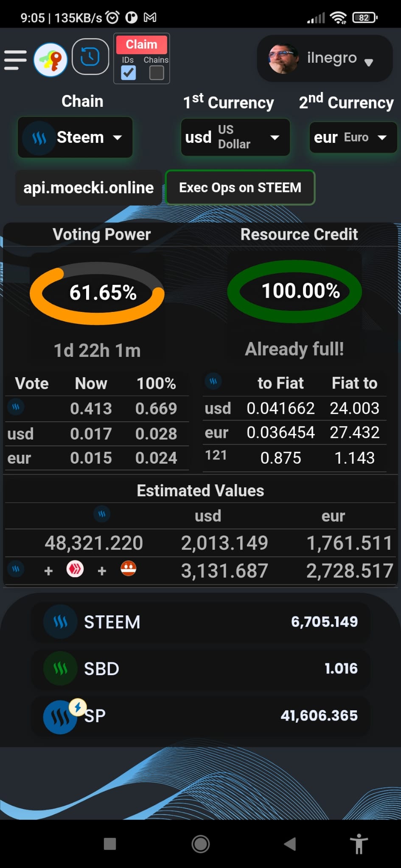This screenshot has width=401, height=868.
Task: Tap the Resource Credit 100.00% gauge
Action: [x=294, y=291]
